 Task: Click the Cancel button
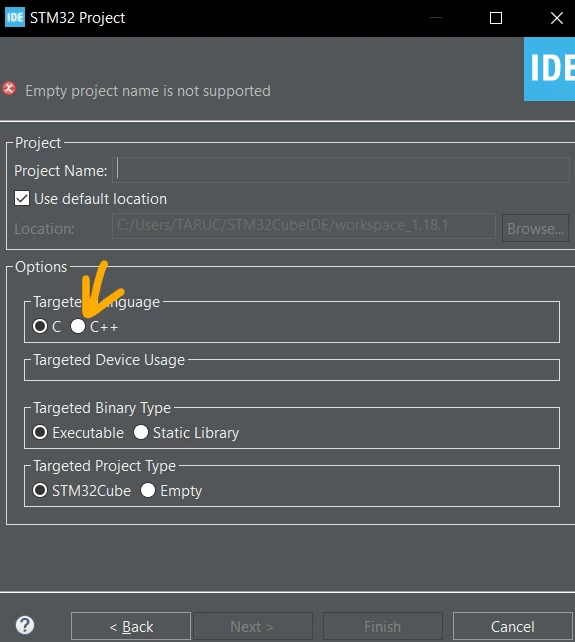[x=512, y=626]
